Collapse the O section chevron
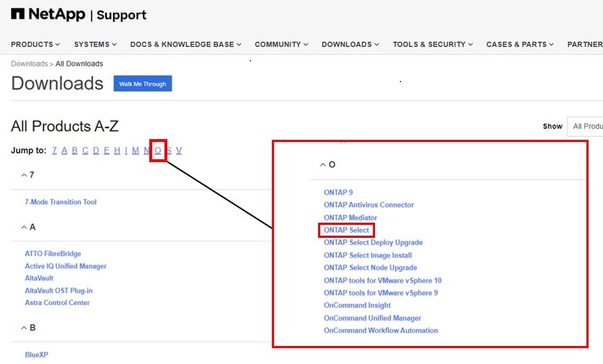 [x=322, y=165]
